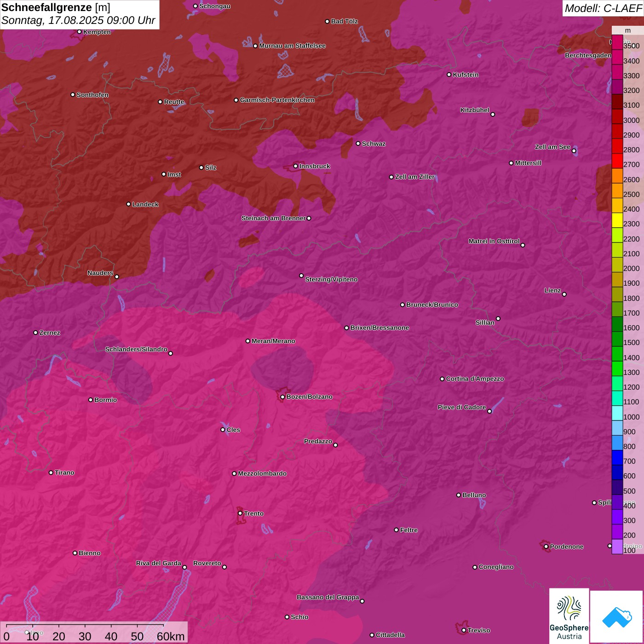Click the 'Berchtesgaden' map label
This screenshot has height=644, width=644.
click(x=588, y=55)
